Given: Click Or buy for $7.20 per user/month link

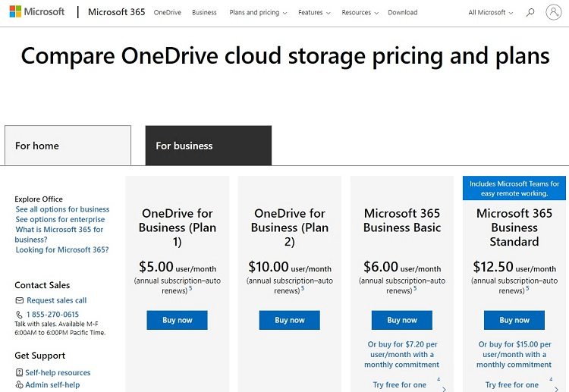Looking at the screenshot, I should pyautogui.click(x=401, y=354).
